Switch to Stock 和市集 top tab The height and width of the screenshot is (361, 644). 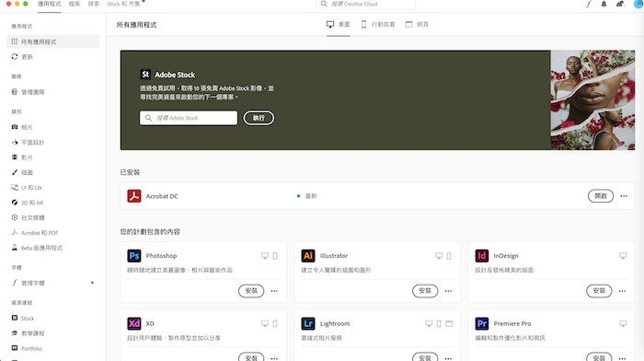(123, 4)
